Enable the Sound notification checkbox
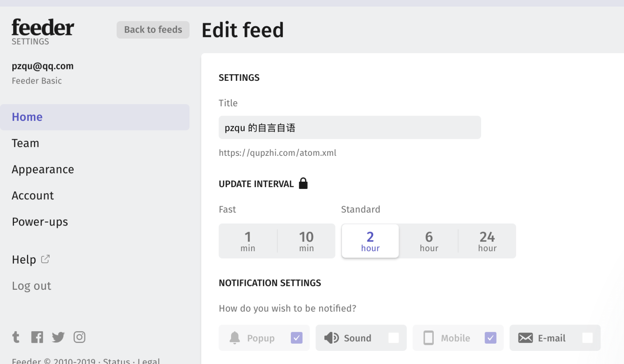The height and width of the screenshot is (364, 624). (x=394, y=338)
